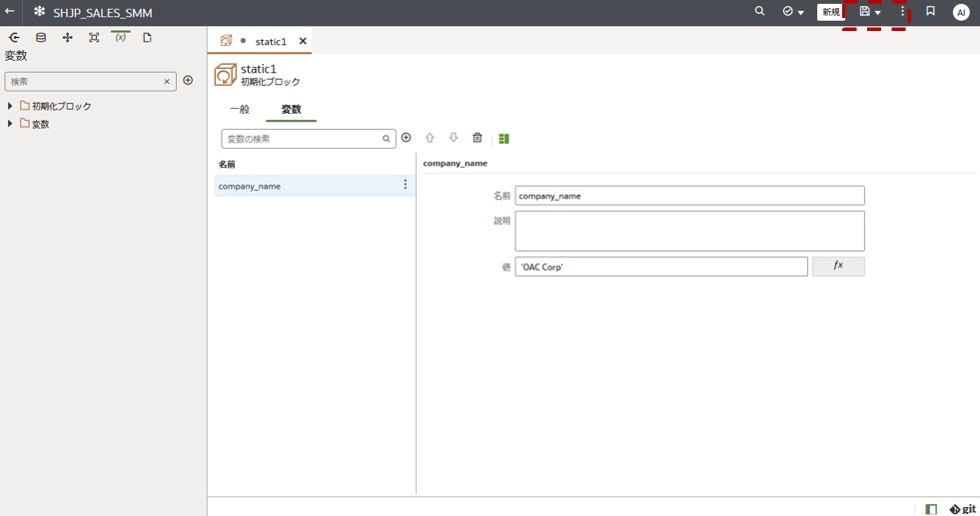Add a variable with plus icon
The image size is (980, 516).
point(407,138)
